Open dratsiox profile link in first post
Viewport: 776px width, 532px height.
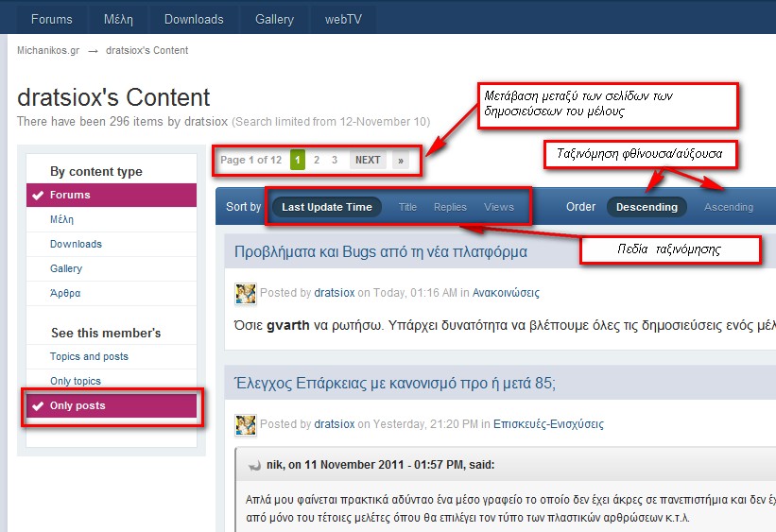(x=335, y=293)
